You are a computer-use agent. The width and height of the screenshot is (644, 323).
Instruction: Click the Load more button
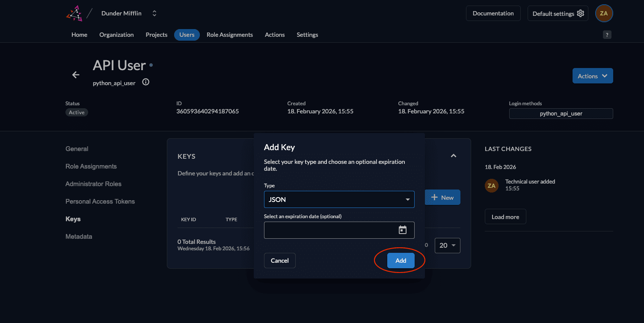point(505,217)
